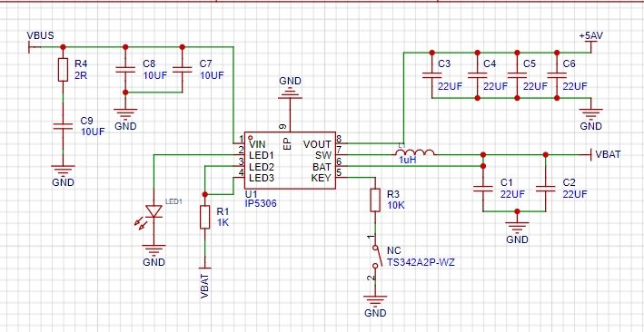The height and width of the screenshot is (332, 644).
Task: Select the C6 capacitor symbol
Action: pos(557,75)
